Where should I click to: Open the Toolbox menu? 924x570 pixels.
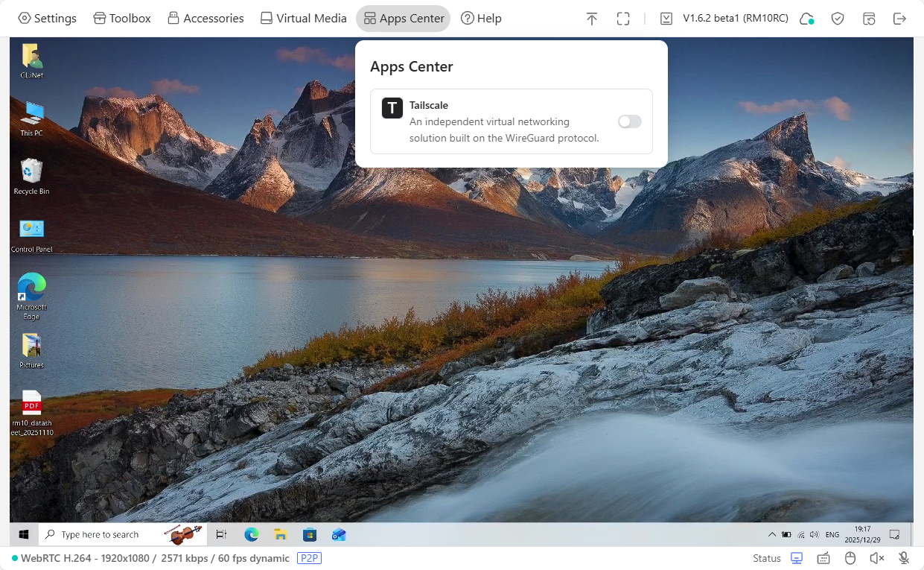tap(122, 19)
